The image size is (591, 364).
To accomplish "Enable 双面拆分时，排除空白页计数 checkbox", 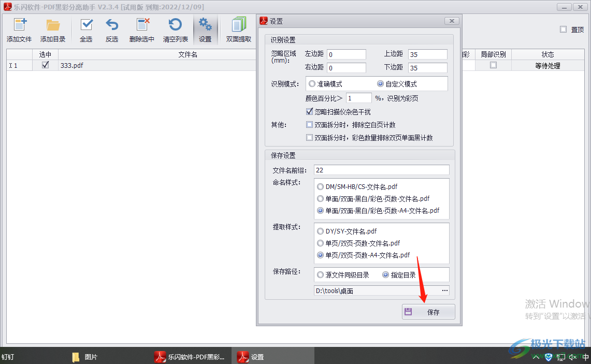I will tap(309, 124).
